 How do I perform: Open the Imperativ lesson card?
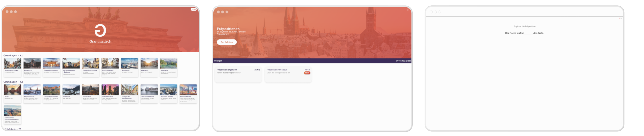click(169, 68)
